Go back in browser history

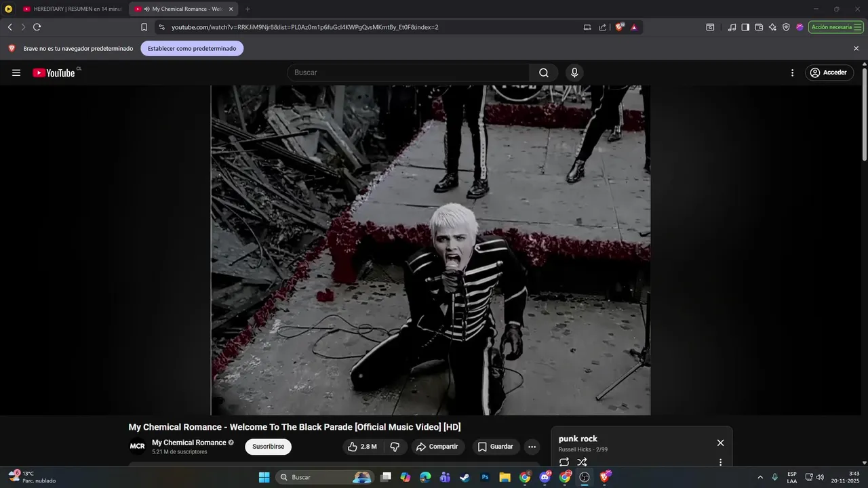pyautogui.click(x=9, y=27)
